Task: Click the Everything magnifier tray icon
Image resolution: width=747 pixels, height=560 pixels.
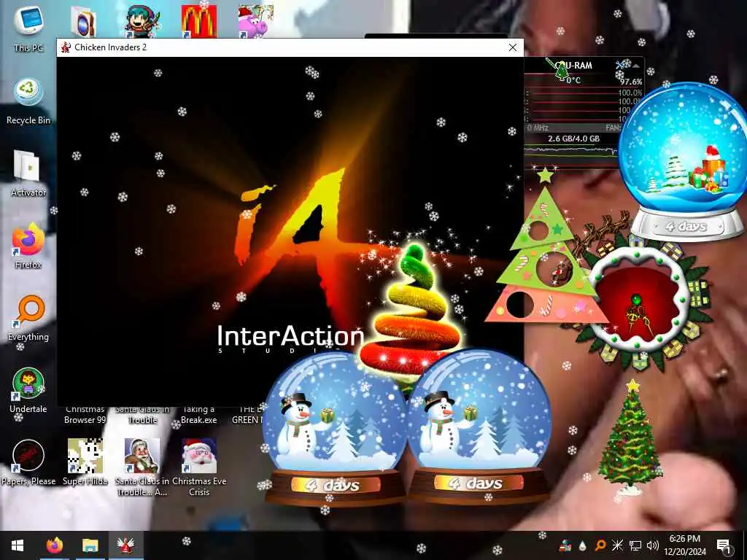Action: 600,545
